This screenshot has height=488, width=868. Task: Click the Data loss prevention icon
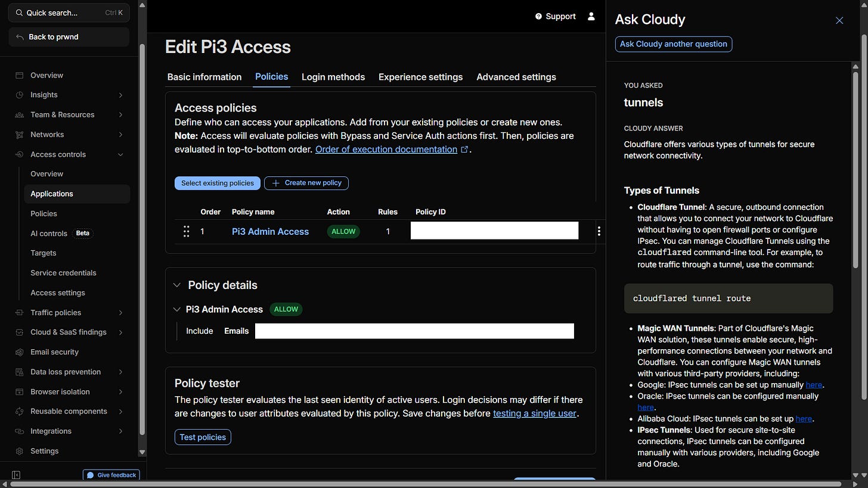point(19,372)
